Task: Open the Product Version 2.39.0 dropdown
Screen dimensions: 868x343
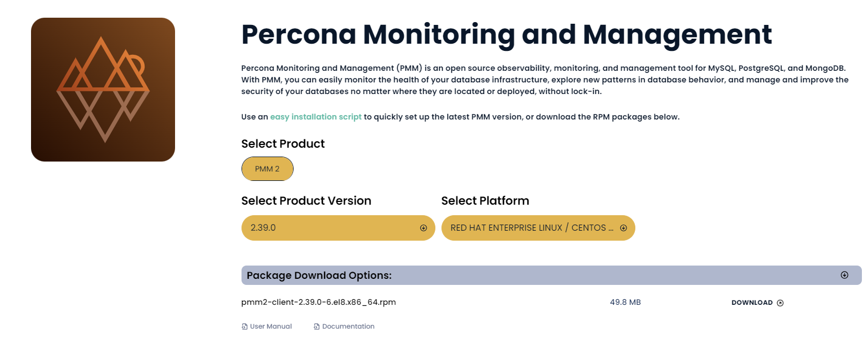Action: click(338, 228)
